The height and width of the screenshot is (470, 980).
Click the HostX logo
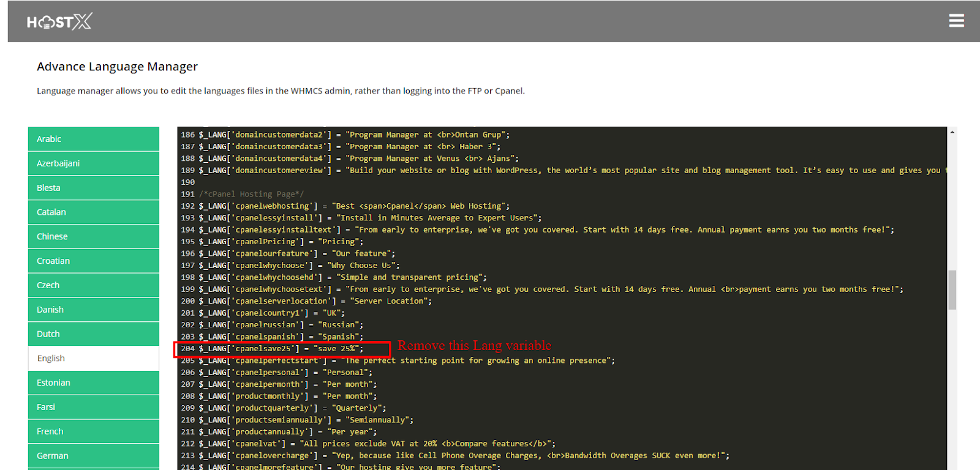[x=59, y=23]
